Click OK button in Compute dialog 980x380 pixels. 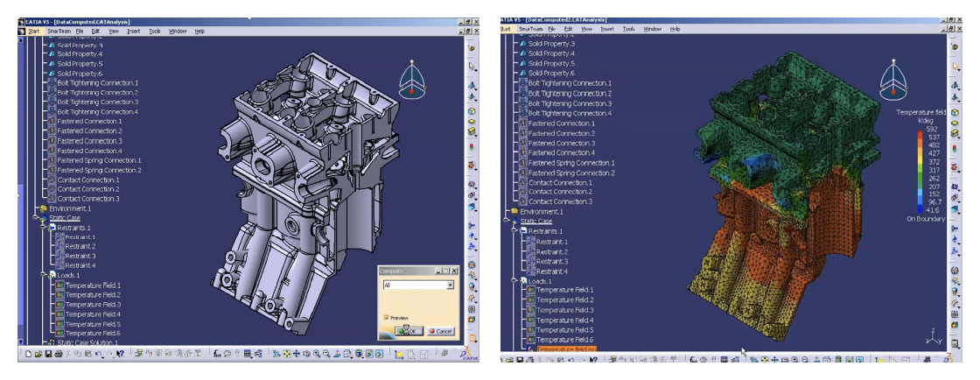(409, 331)
